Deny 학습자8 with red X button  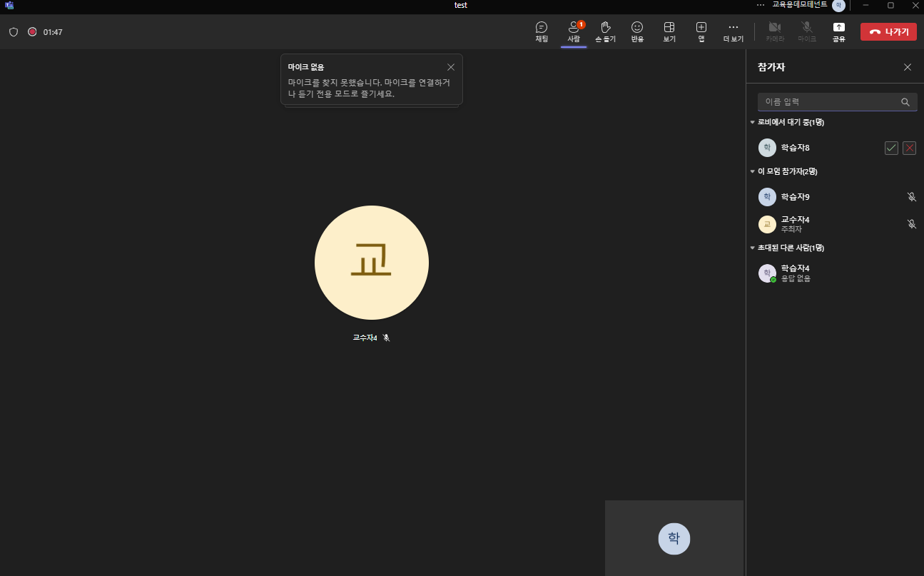(x=909, y=148)
